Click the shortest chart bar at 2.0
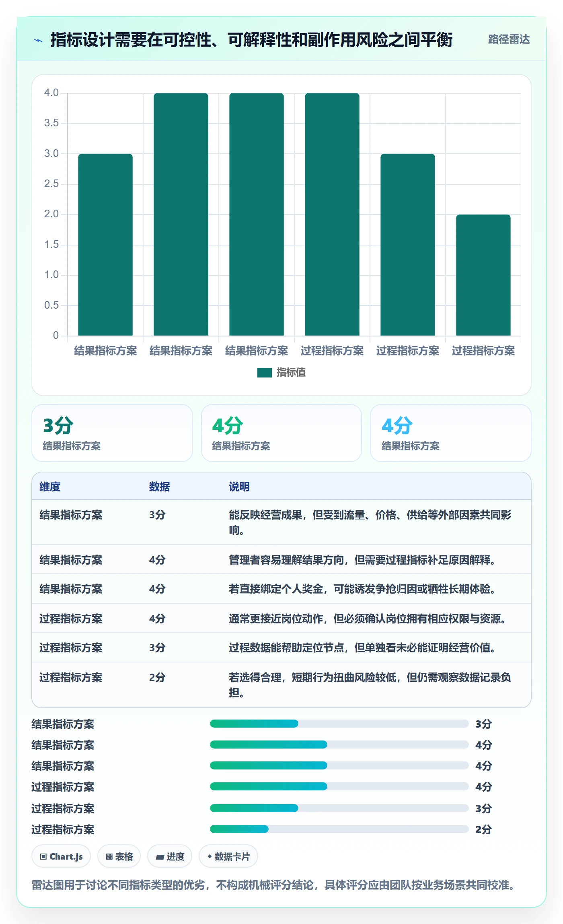Image resolution: width=563 pixels, height=924 pixels. click(483, 275)
